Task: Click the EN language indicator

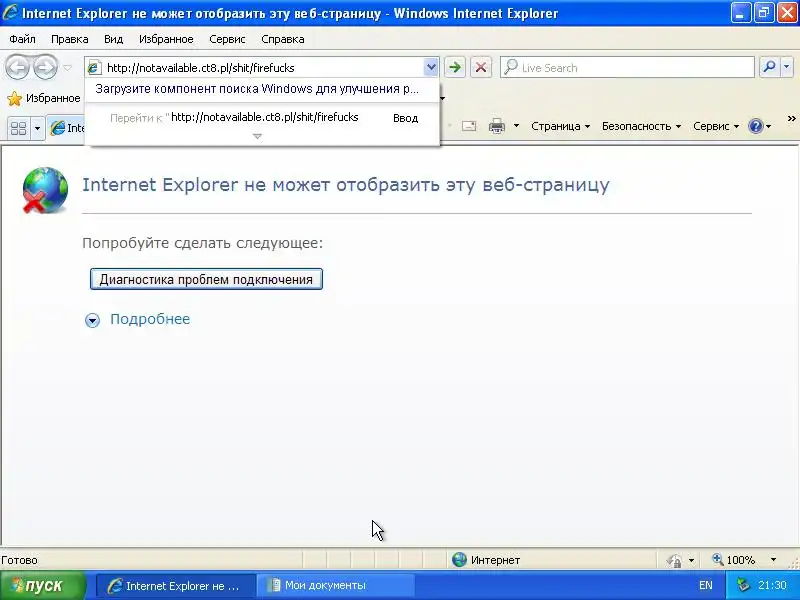Action: pos(706,585)
